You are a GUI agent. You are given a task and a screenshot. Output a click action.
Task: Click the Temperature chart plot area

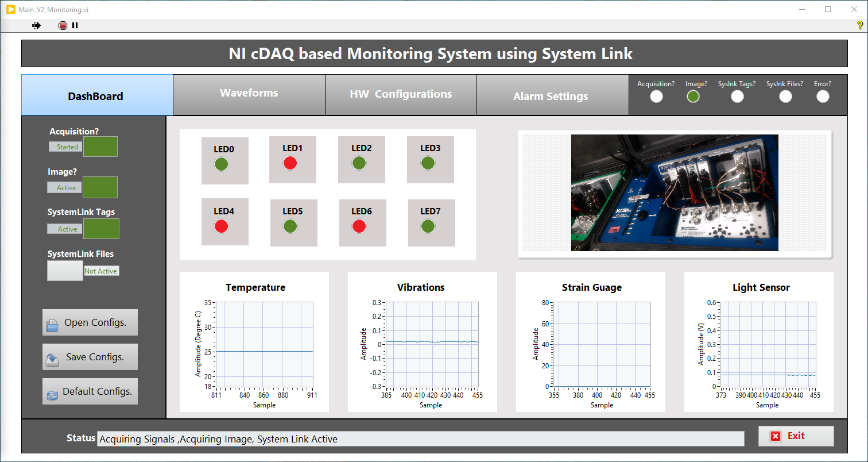coord(264,345)
